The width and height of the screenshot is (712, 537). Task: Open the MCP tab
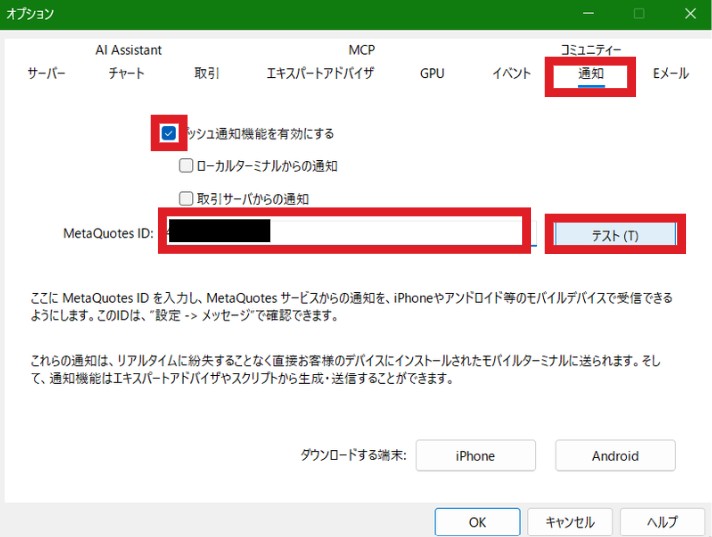pyautogui.click(x=361, y=50)
